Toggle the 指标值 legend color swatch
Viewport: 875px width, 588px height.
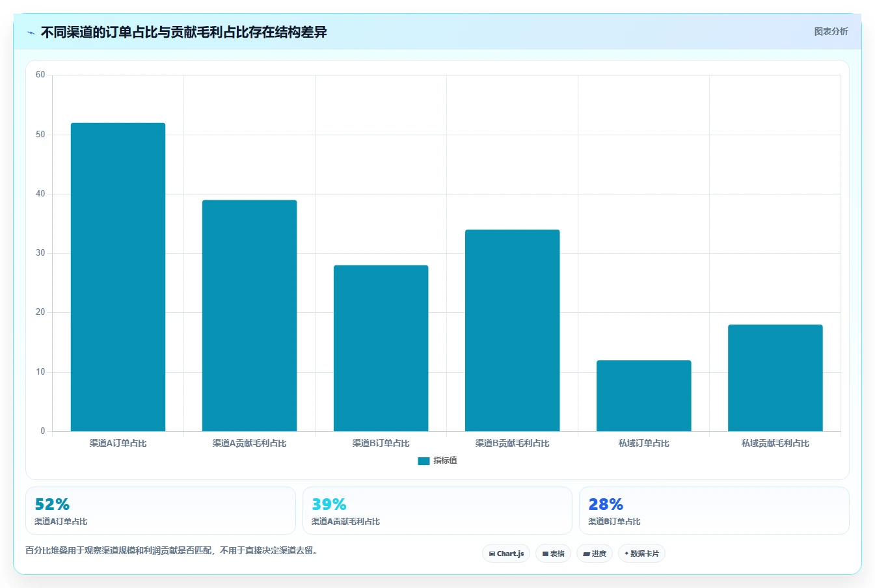424,461
